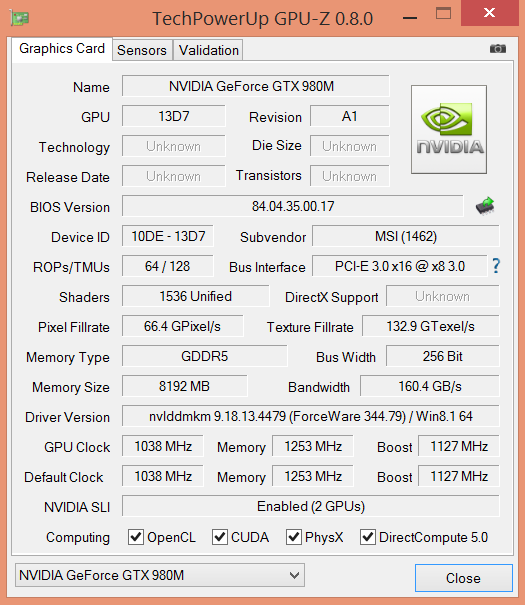This screenshot has width=525, height=605.
Task: Toggle the PhysX checkbox
Action: pyautogui.click(x=294, y=537)
